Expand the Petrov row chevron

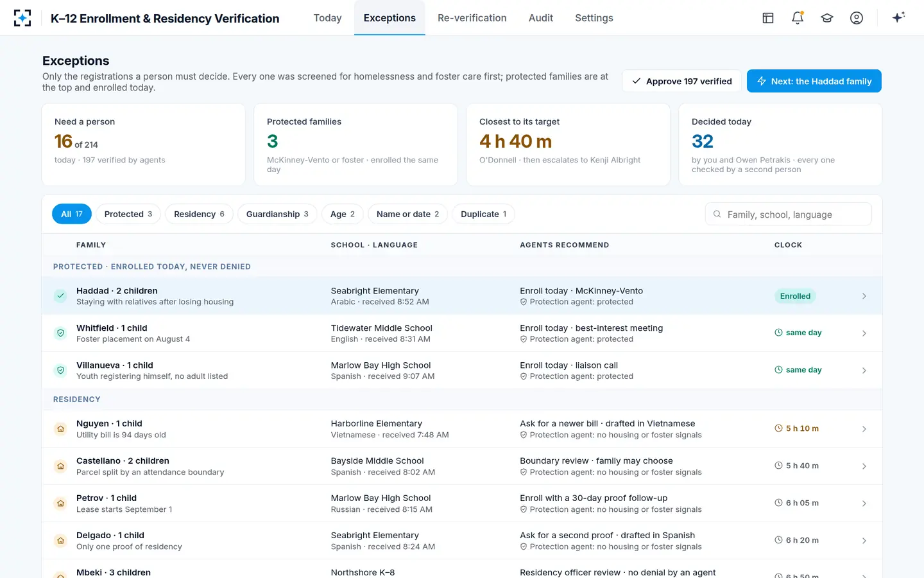864,504
